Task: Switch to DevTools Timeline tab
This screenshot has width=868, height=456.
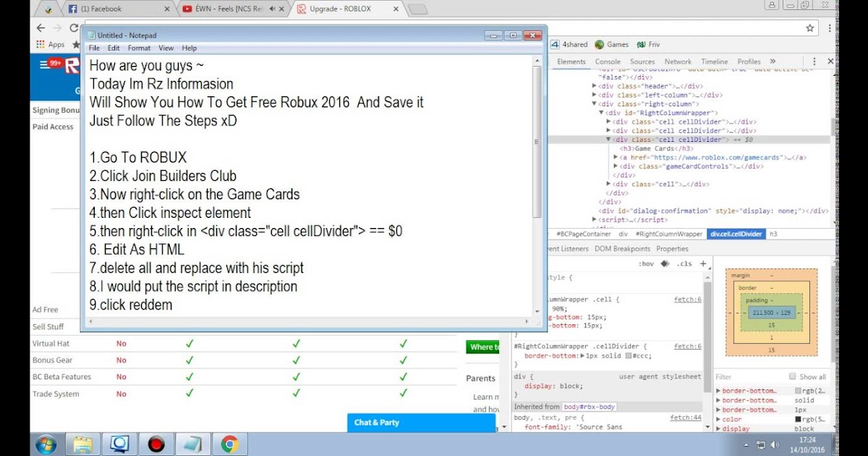Action: (x=715, y=62)
